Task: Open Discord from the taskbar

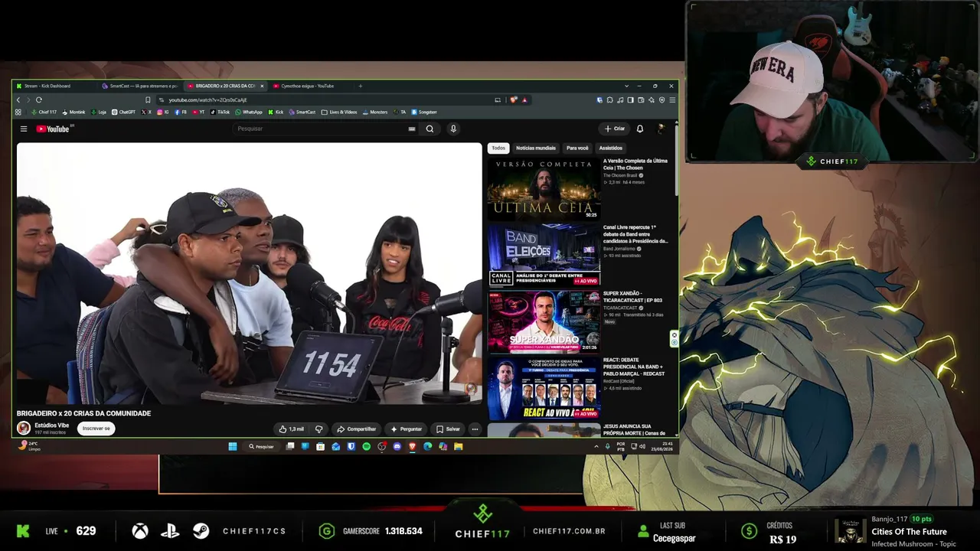Action: 397,446
